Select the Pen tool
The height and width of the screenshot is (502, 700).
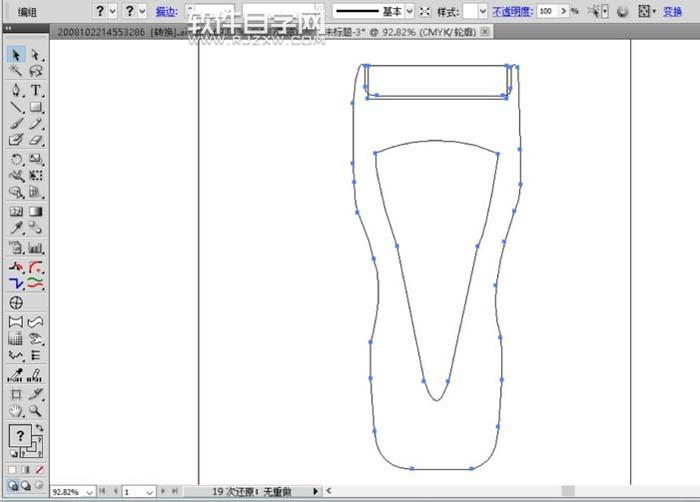16,90
